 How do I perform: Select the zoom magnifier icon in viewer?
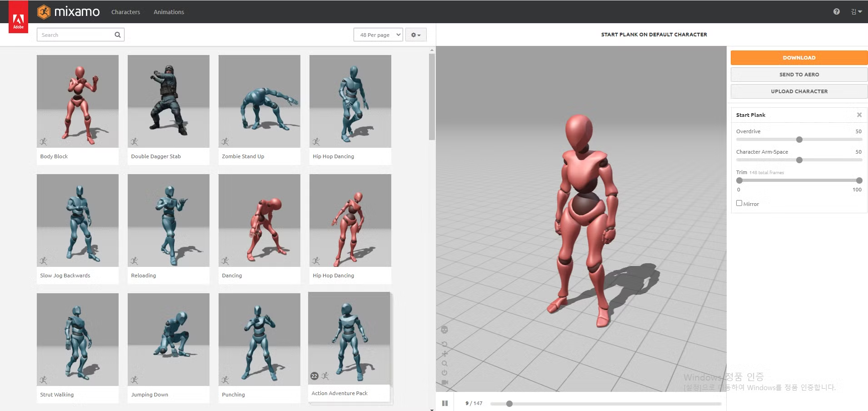click(x=444, y=363)
